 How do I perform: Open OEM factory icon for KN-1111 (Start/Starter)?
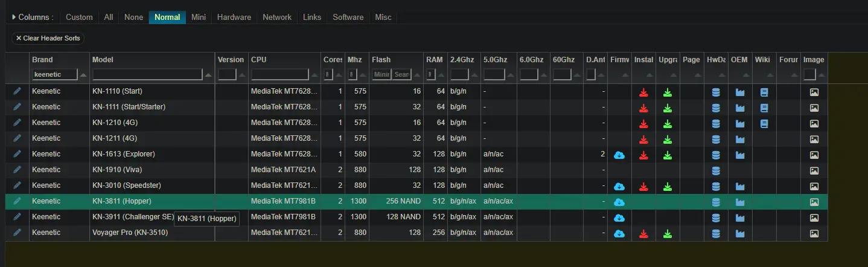click(x=740, y=108)
